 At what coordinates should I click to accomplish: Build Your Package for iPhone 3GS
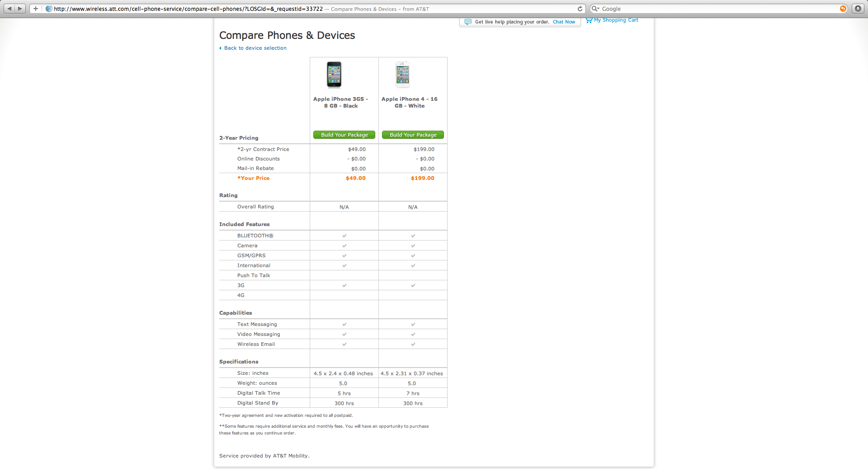(x=344, y=135)
